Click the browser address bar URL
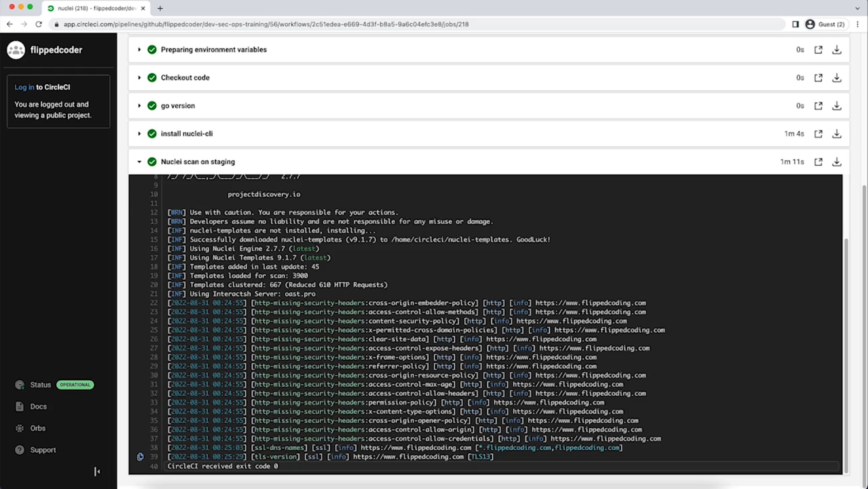The height and width of the screenshot is (489, 868). pyautogui.click(x=266, y=24)
